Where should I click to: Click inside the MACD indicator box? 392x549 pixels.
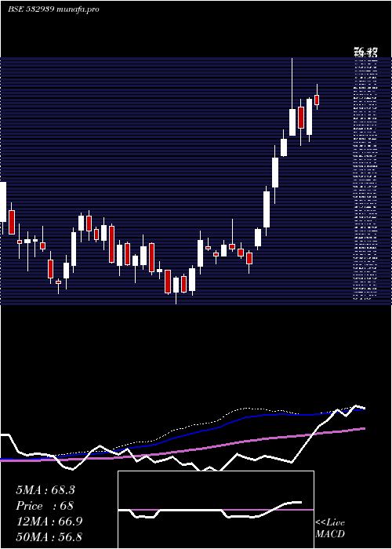[216, 510]
